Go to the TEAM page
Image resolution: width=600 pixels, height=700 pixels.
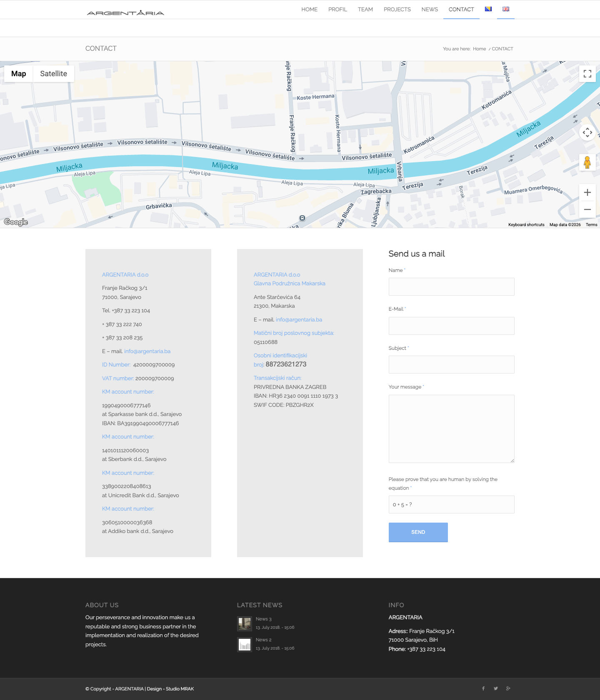(365, 10)
